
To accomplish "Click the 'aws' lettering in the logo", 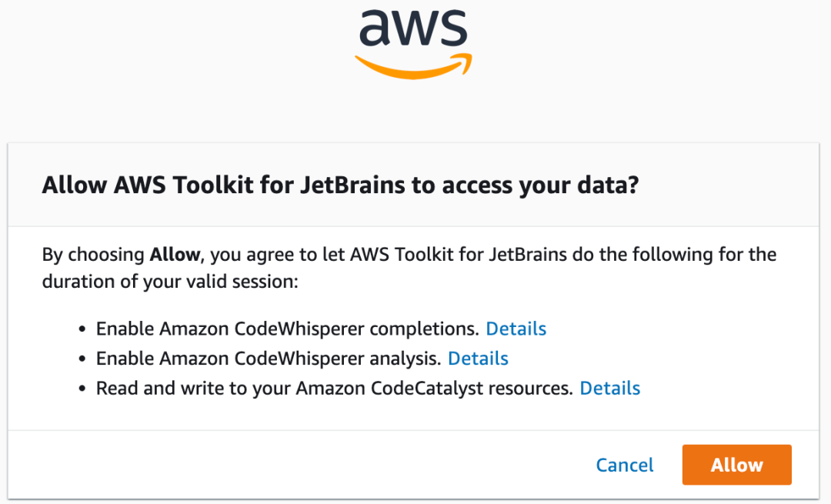I will [413, 28].
